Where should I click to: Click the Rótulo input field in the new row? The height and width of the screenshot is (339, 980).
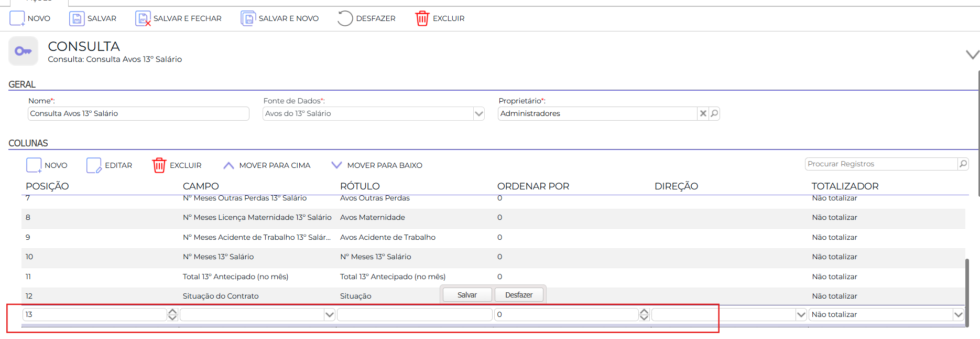click(415, 315)
